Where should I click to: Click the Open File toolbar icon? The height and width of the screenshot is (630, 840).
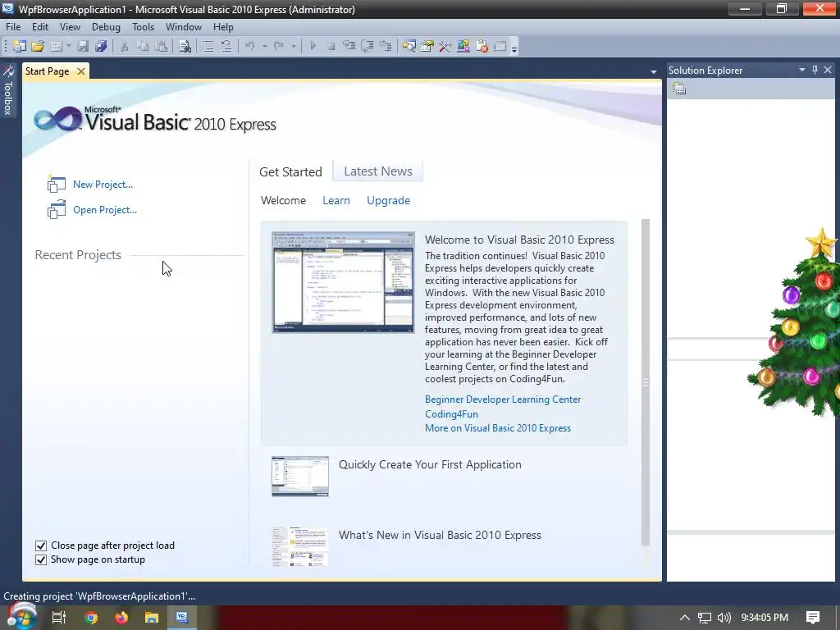click(x=38, y=46)
